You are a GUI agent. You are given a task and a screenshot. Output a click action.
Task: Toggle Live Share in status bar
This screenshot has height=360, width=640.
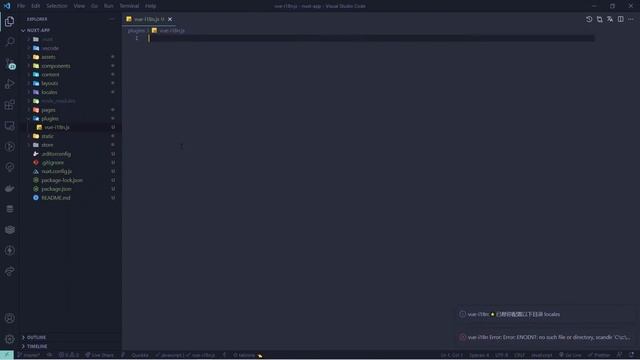pyautogui.click(x=99, y=355)
